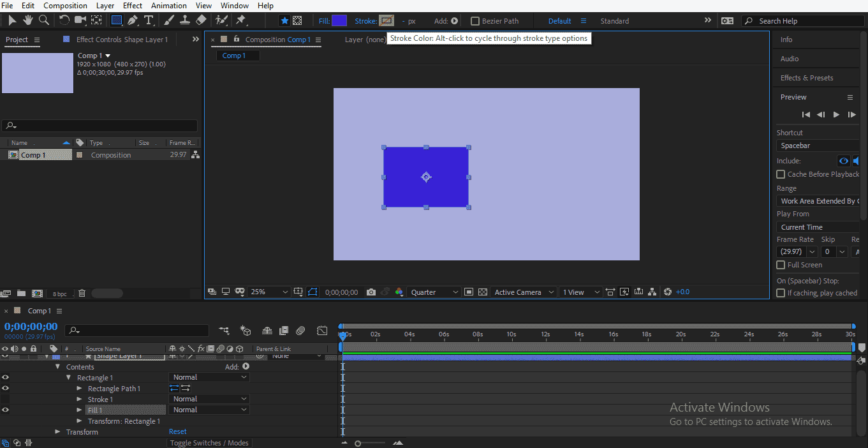Screen dimensions: 868x448
Task: Open the Fill color swatch
Action: click(x=339, y=20)
